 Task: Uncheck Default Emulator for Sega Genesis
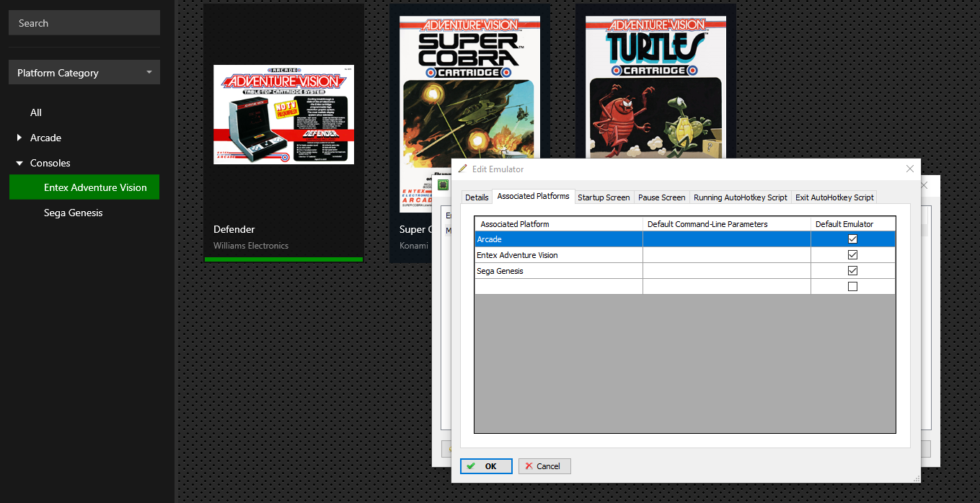pyautogui.click(x=853, y=271)
